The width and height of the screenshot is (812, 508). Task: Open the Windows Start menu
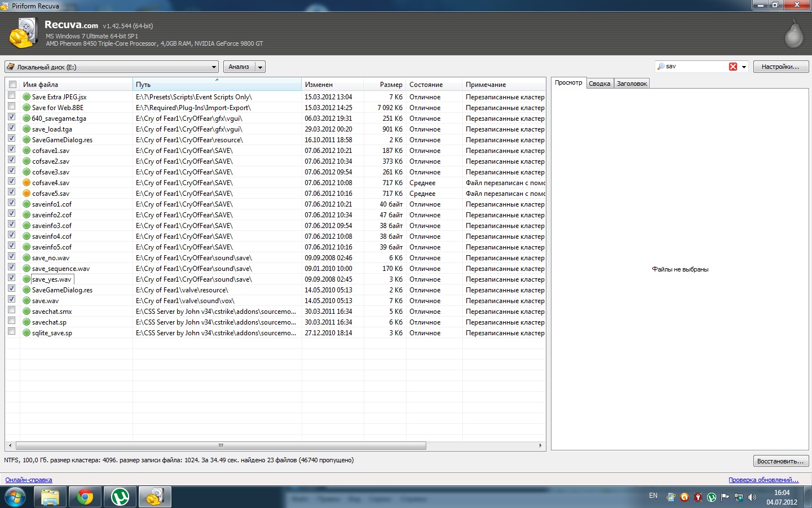click(15, 497)
